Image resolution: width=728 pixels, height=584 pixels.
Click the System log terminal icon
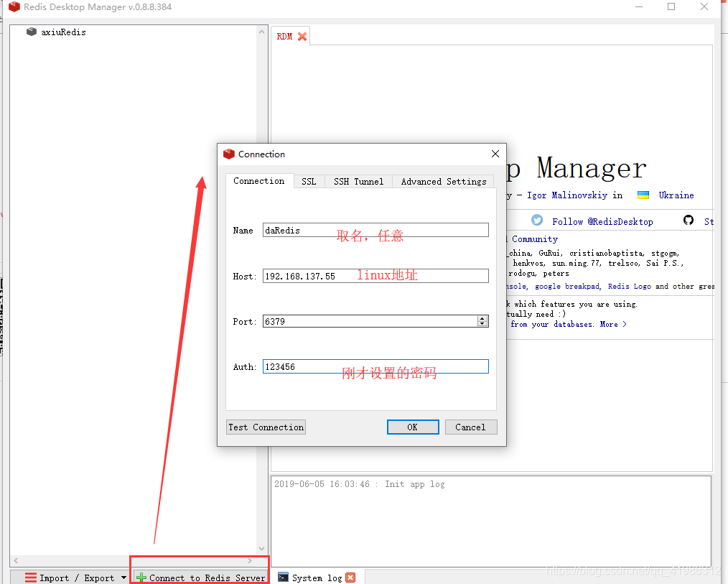pos(283,577)
